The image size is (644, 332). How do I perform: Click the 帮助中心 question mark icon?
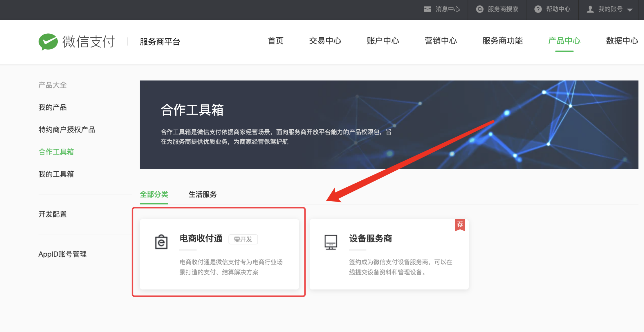(x=538, y=9)
